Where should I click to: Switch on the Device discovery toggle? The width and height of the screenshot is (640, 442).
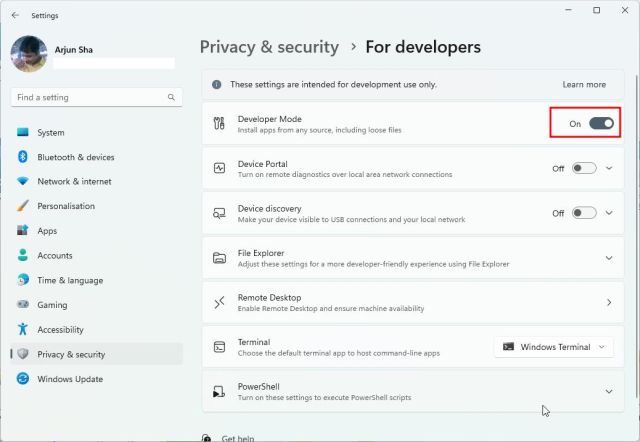[584, 213]
